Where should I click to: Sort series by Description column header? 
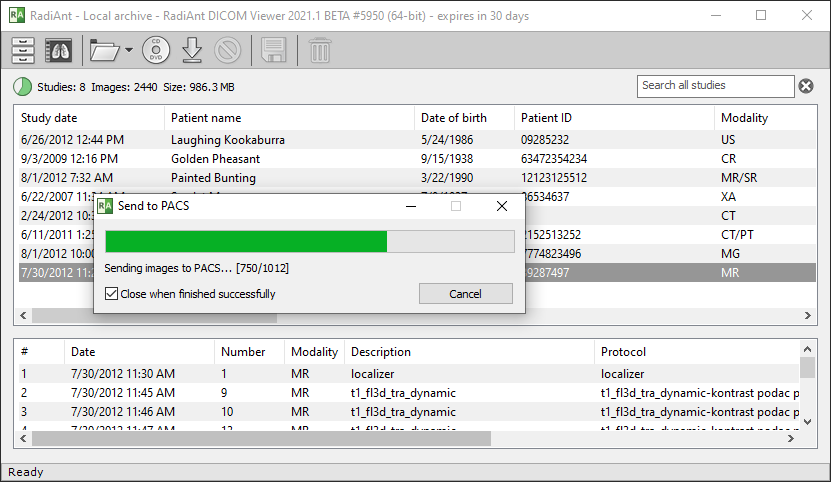[469, 352]
